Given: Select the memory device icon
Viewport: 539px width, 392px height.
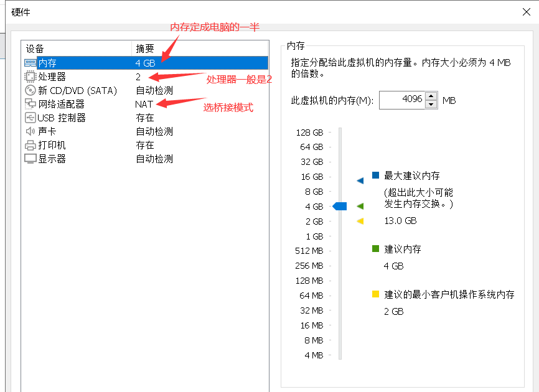Looking at the screenshot, I should 30,63.
